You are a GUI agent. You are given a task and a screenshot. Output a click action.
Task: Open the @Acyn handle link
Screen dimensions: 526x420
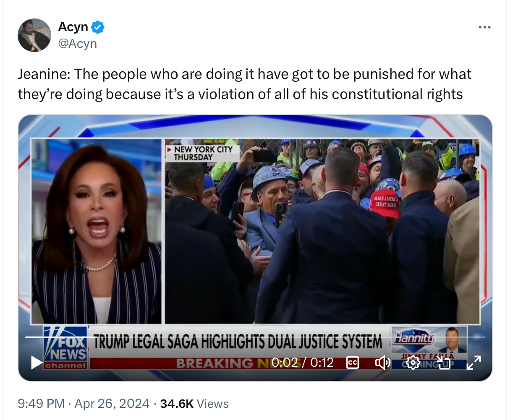tap(78, 44)
